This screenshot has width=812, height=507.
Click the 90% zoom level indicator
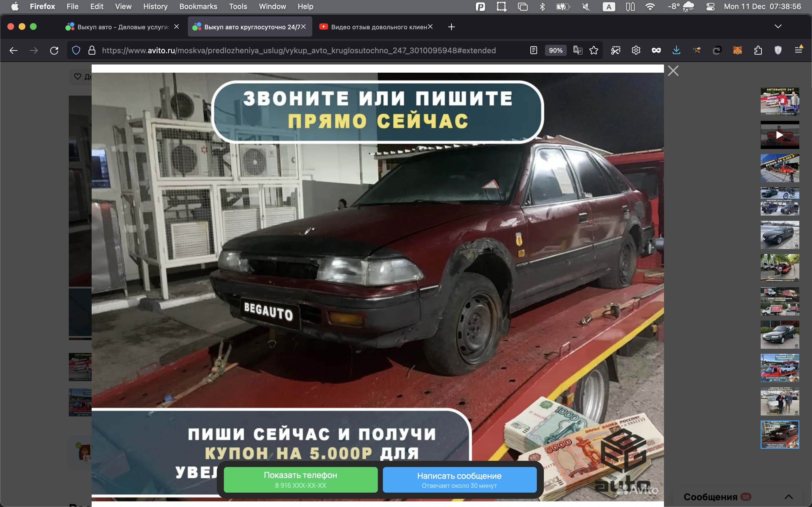pyautogui.click(x=555, y=50)
